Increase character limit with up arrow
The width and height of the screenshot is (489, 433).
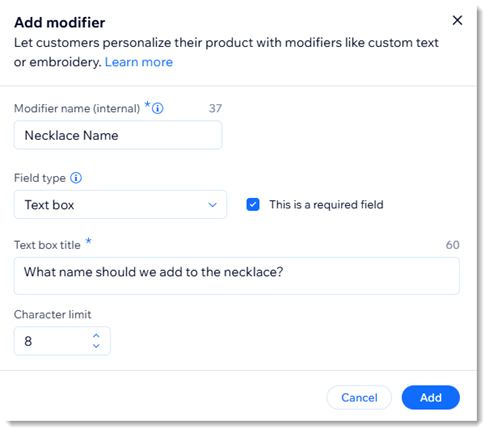pyautogui.click(x=96, y=336)
